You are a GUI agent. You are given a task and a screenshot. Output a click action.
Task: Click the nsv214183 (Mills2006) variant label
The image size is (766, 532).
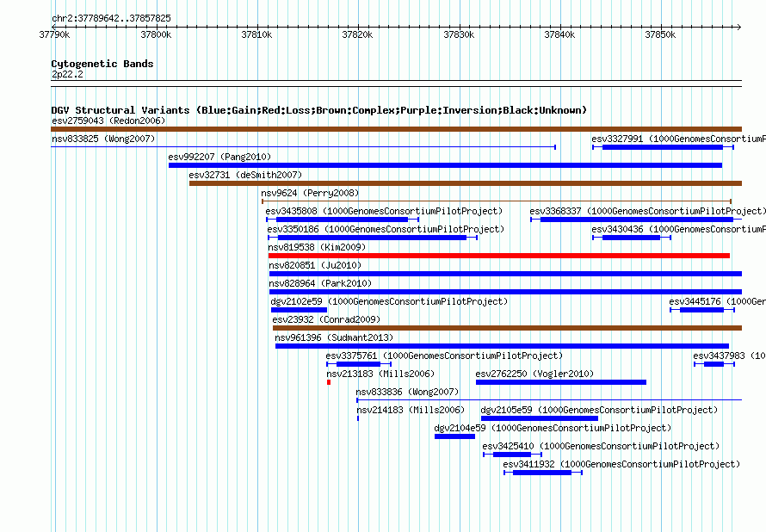tap(411, 410)
